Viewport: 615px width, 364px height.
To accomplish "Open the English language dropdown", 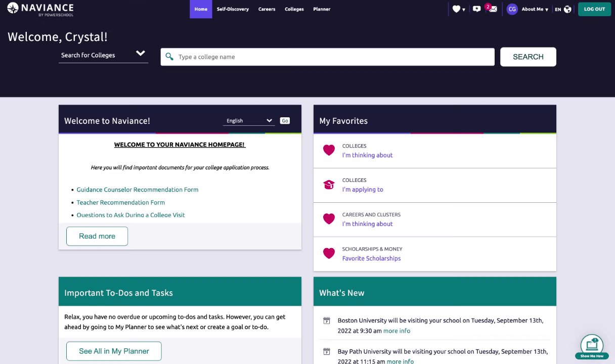I will pyautogui.click(x=249, y=120).
